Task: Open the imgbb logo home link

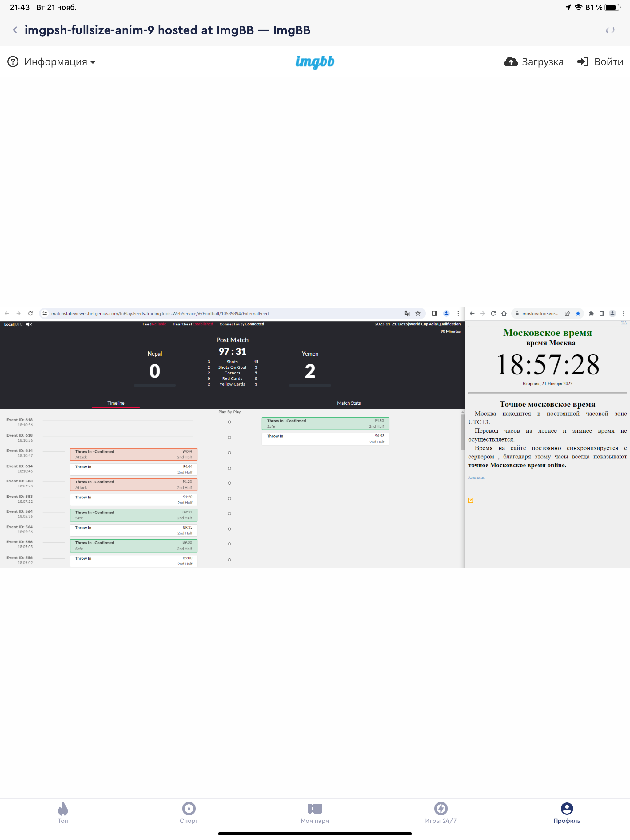Action: [x=315, y=62]
